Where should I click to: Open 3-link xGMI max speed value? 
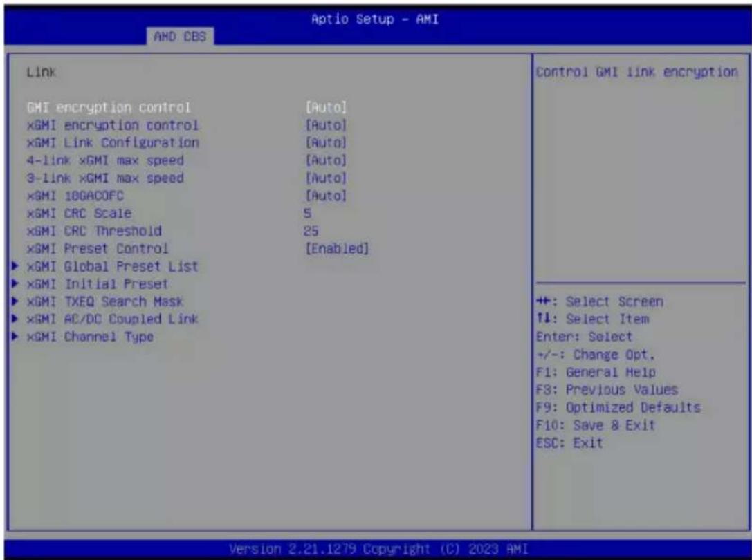click(x=326, y=178)
